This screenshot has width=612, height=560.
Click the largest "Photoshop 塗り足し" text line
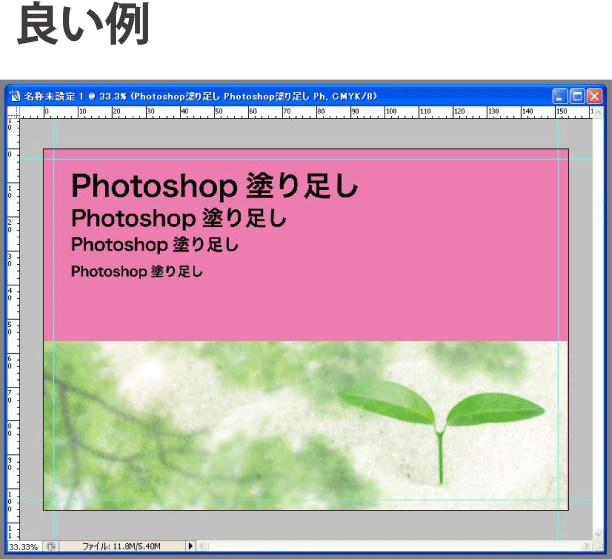(214, 186)
